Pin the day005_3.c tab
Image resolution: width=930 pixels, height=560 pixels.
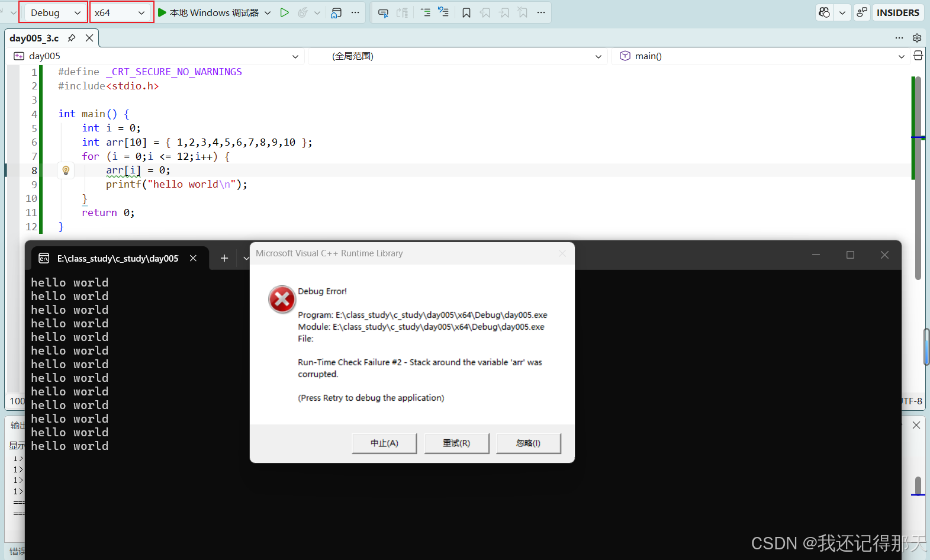click(72, 38)
